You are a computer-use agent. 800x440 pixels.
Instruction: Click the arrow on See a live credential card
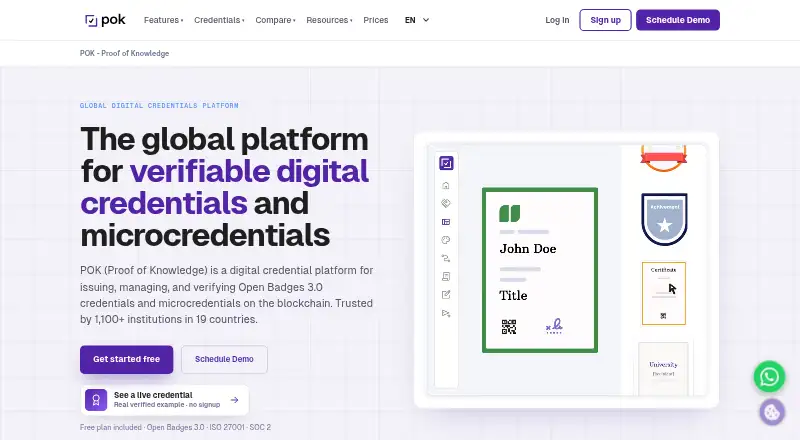point(234,400)
